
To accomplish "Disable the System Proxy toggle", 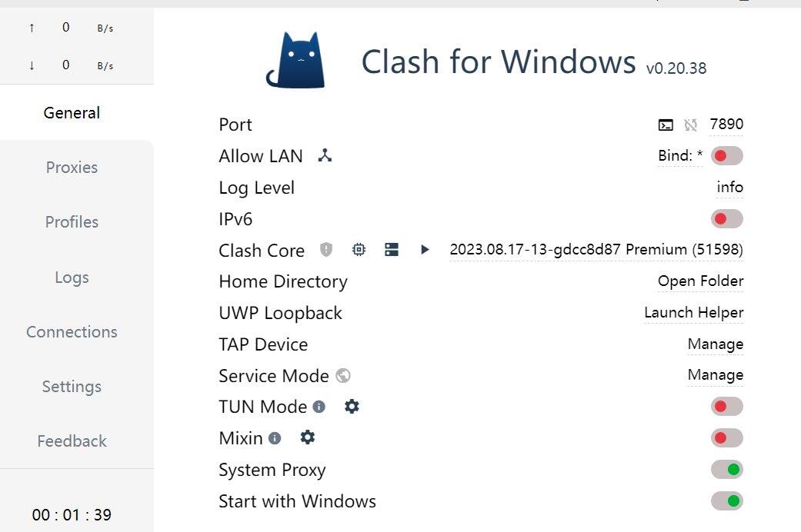I will coord(726,469).
